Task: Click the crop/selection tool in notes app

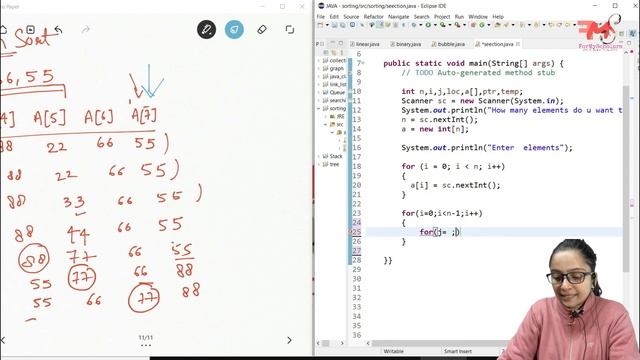Action: [290, 29]
